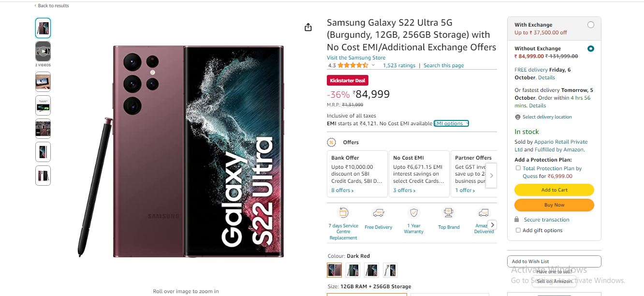Image resolution: width=644 pixels, height=296 pixels.
Task: Check the Total Protection Plan checkbox
Action: coord(518,168)
